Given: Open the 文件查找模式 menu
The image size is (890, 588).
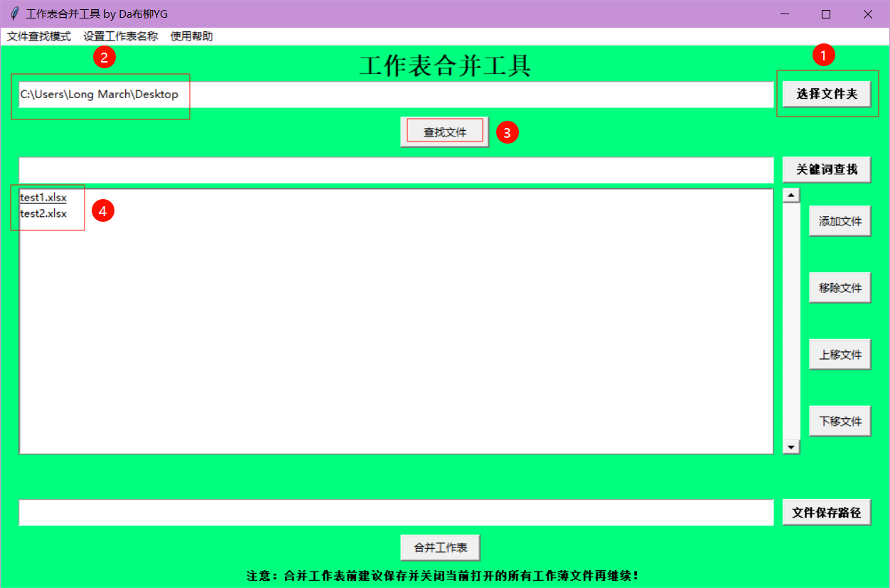Looking at the screenshot, I should (x=39, y=36).
